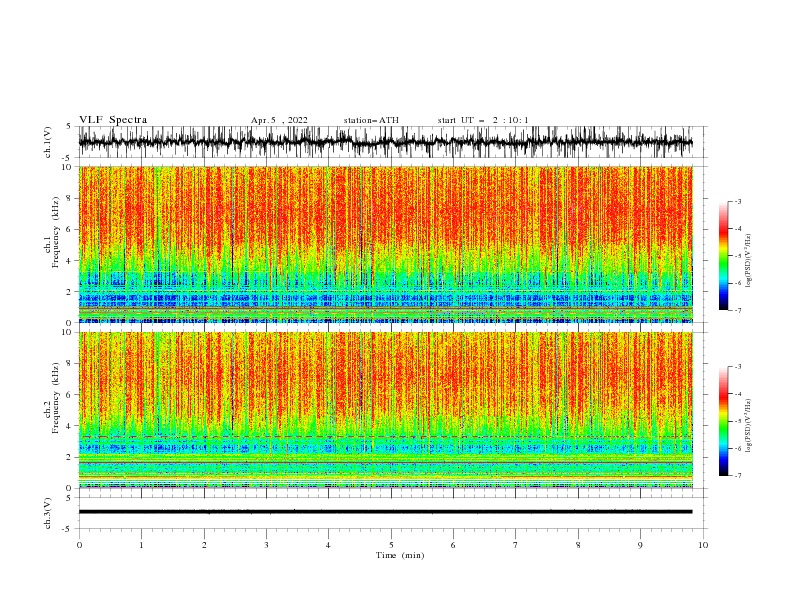Click the ch.1 "Frequency (kHz)" axis label
This screenshot has width=792, height=612.
(x=56, y=233)
